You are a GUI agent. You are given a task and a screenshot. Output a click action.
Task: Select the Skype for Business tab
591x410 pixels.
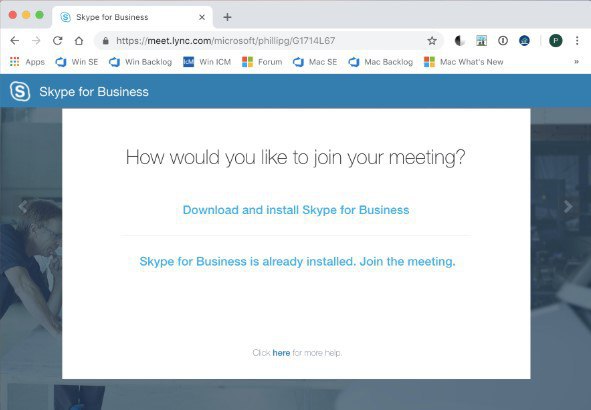point(132,17)
